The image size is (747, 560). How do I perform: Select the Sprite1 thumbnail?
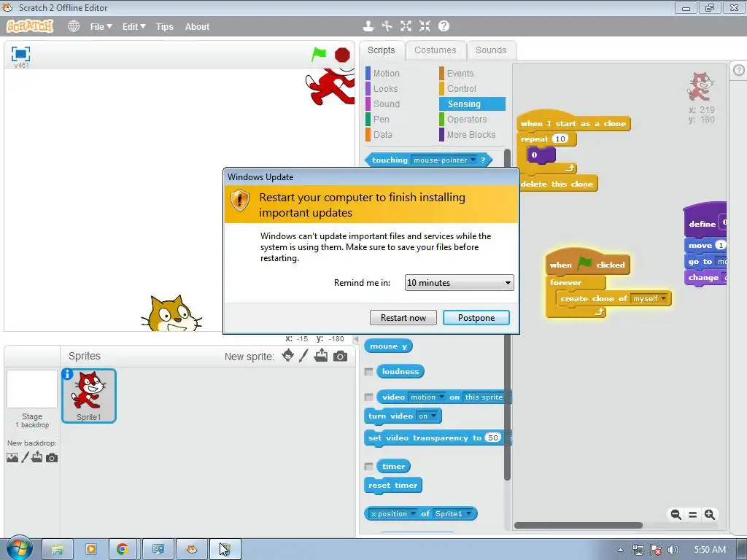(88, 396)
